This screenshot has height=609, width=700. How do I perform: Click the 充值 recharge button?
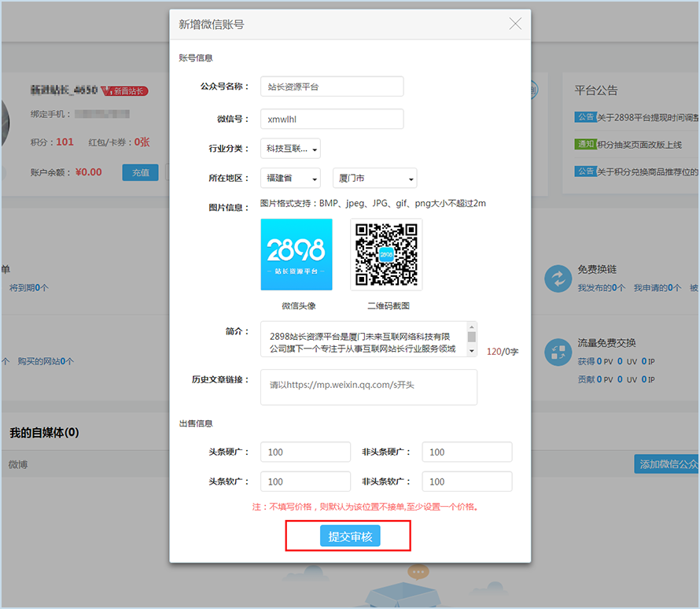[140, 172]
